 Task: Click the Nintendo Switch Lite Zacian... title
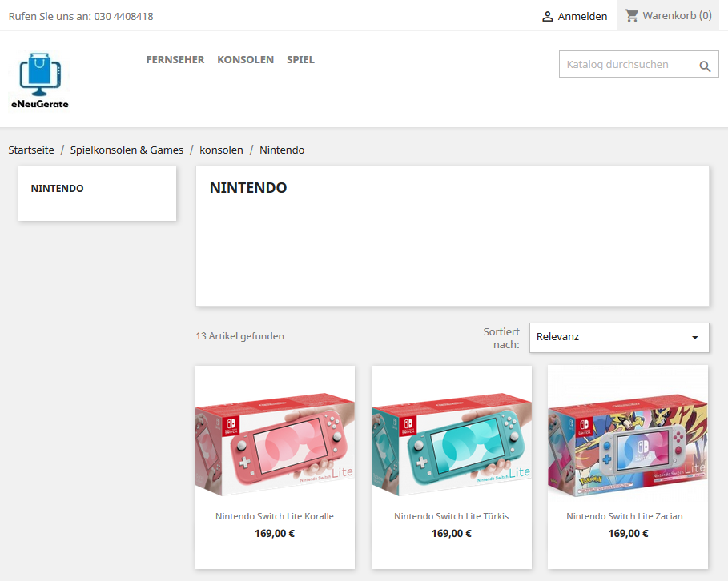tap(628, 516)
